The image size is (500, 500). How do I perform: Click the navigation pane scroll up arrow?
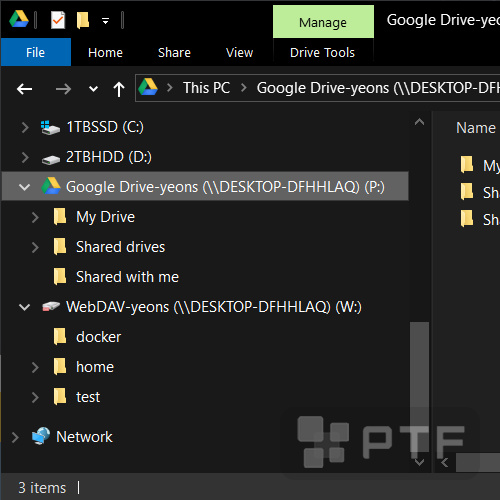coord(419,122)
